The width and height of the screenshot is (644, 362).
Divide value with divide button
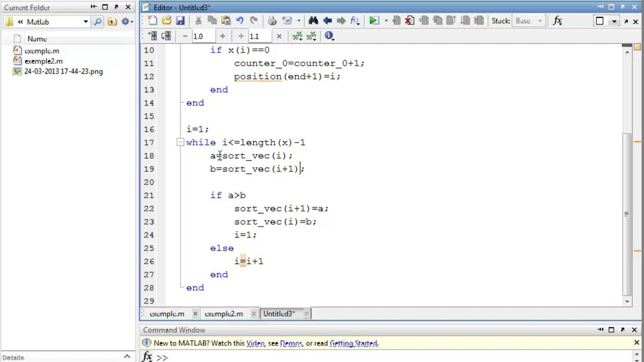[x=241, y=36]
